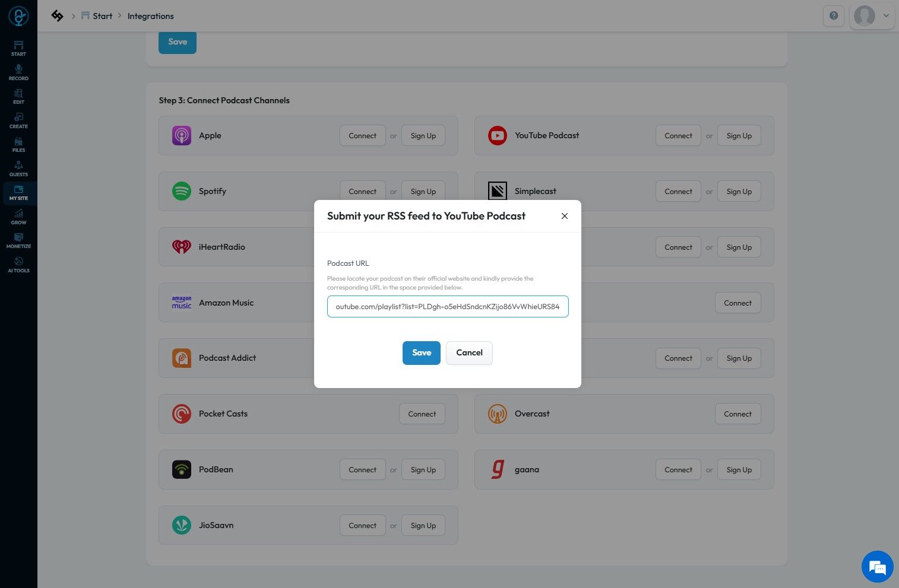The width and height of the screenshot is (899, 588).
Task: Open the Monetize sidebar section
Action: pos(18,240)
